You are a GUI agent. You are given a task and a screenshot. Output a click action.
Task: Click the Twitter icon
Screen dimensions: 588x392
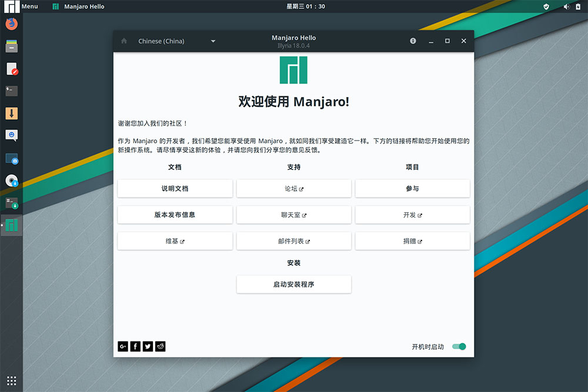click(x=148, y=346)
